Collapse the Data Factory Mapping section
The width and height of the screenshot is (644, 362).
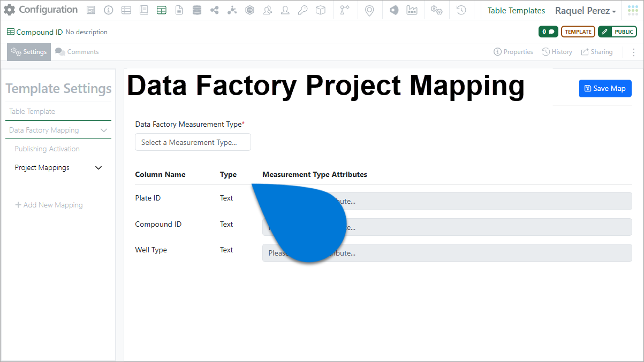[104, 130]
